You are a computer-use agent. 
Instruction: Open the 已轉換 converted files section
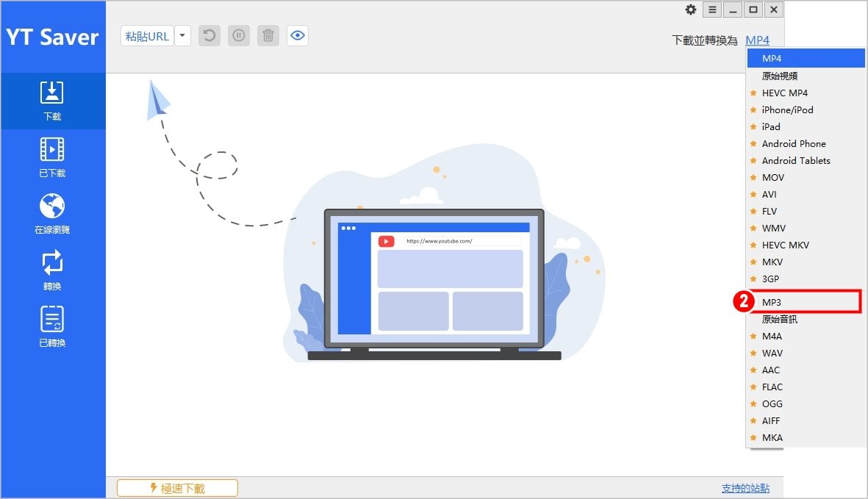[x=53, y=327]
